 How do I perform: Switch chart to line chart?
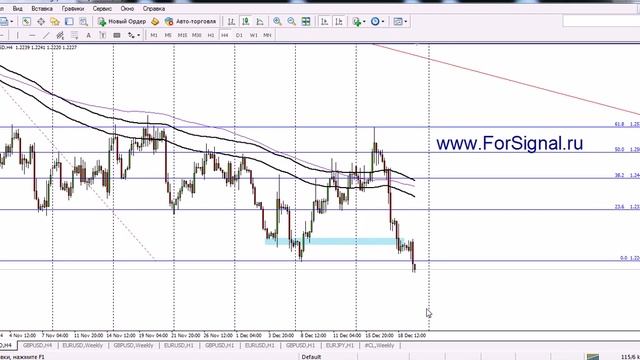tap(260, 22)
